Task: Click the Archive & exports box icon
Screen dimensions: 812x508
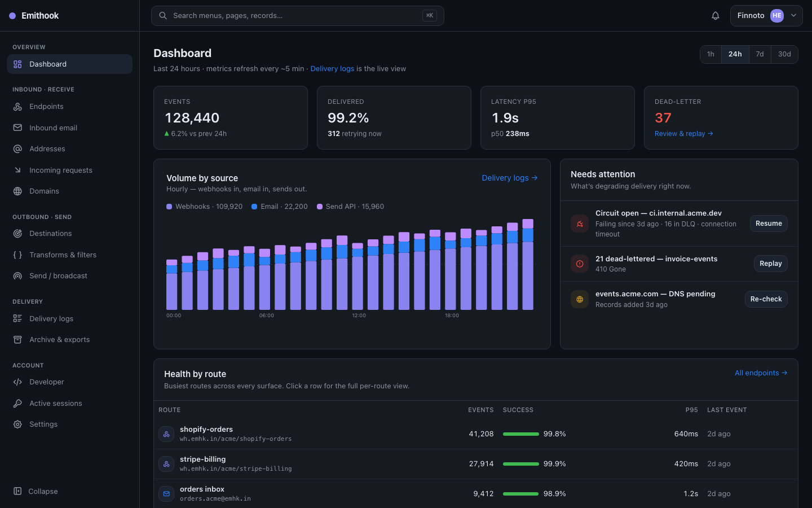Action: (17, 340)
